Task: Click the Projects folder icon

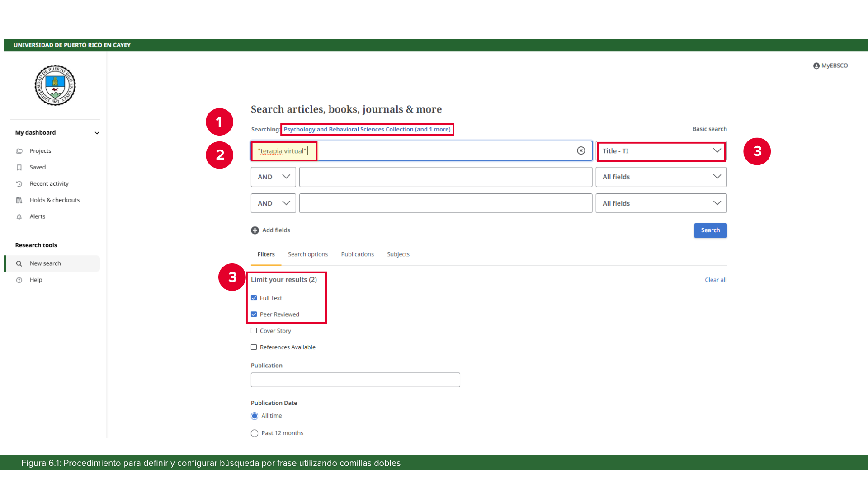Action: pyautogui.click(x=19, y=151)
